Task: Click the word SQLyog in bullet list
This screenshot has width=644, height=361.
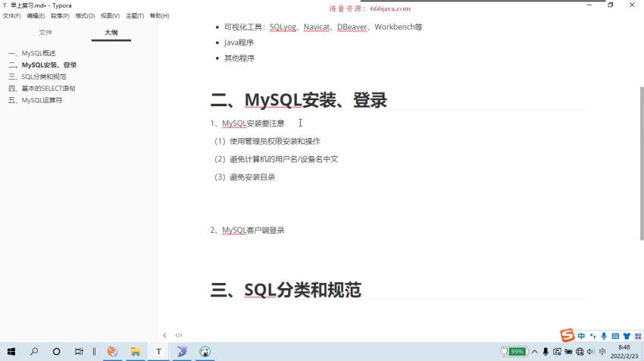Action: tap(283, 27)
